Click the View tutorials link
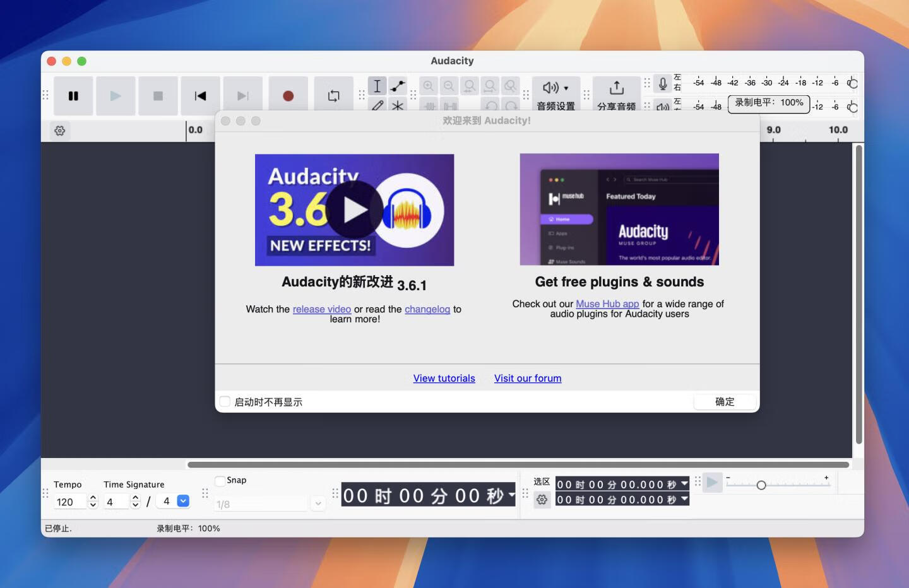 (x=444, y=378)
